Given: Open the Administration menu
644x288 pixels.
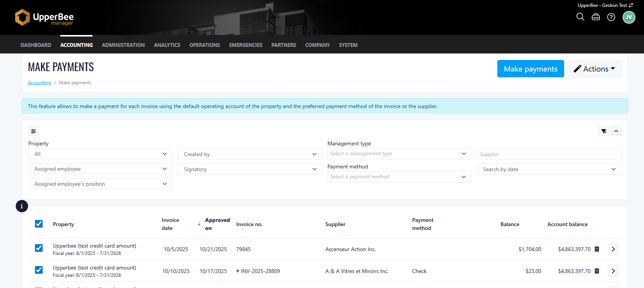Looking at the screenshot, I should click(123, 45).
